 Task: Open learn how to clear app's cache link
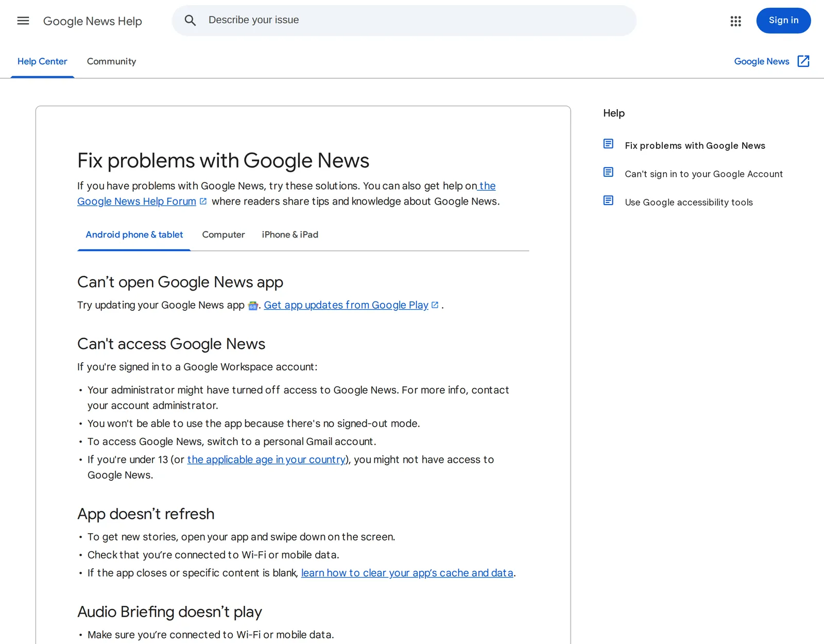click(407, 573)
